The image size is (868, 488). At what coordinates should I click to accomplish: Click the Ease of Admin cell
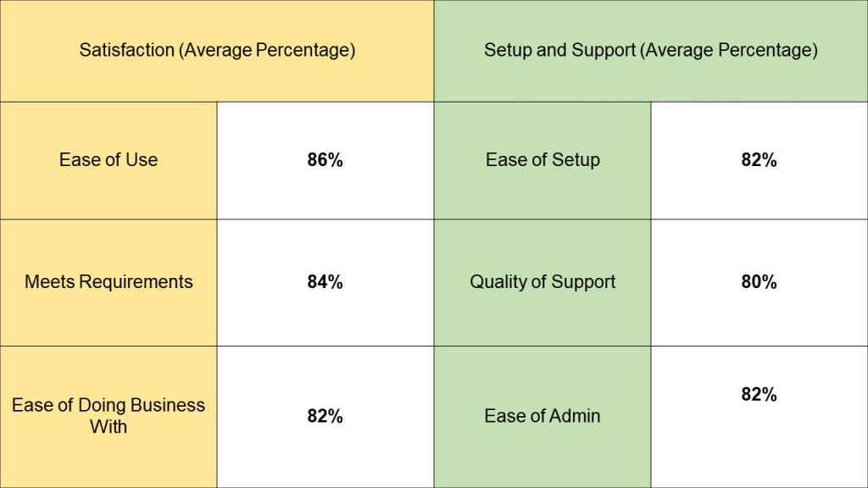[x=542, y=417]
